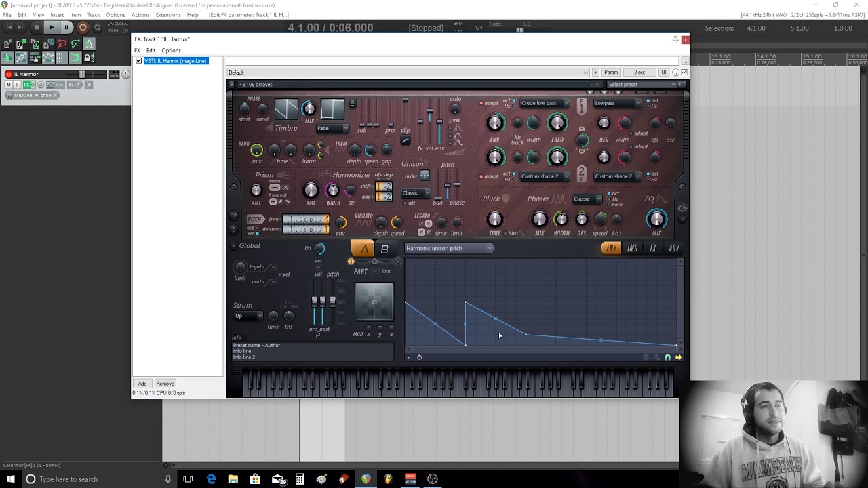Click the IL Harmor track volume fader
Viewport: 868px width, 488px height.
82,74
